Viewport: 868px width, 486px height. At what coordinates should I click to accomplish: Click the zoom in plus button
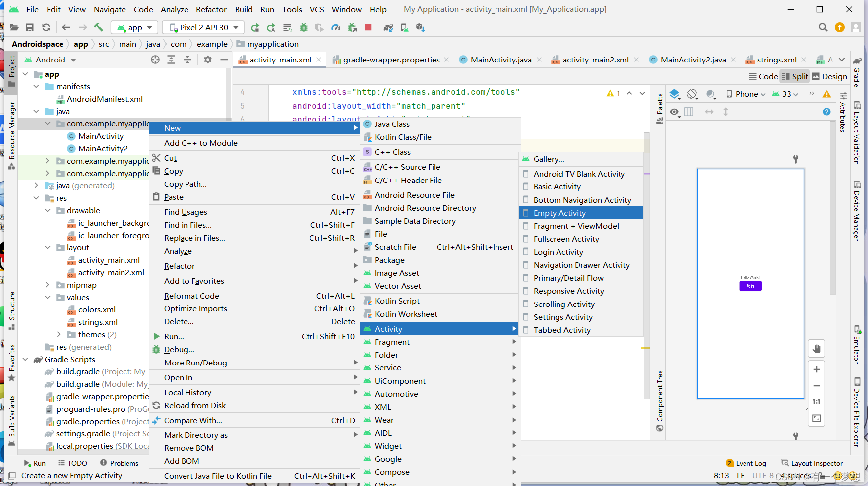pyautogui.click(x=817, y=369)
